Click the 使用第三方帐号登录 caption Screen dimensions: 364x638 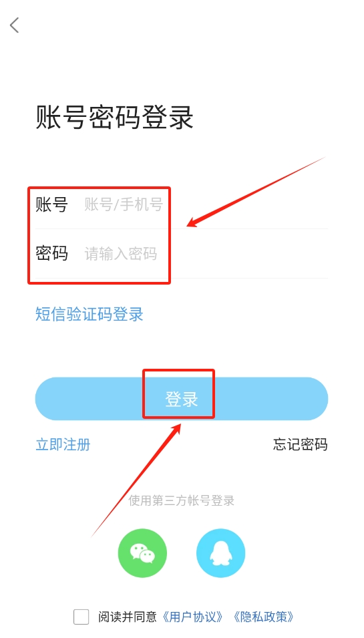tap(182, 500)
